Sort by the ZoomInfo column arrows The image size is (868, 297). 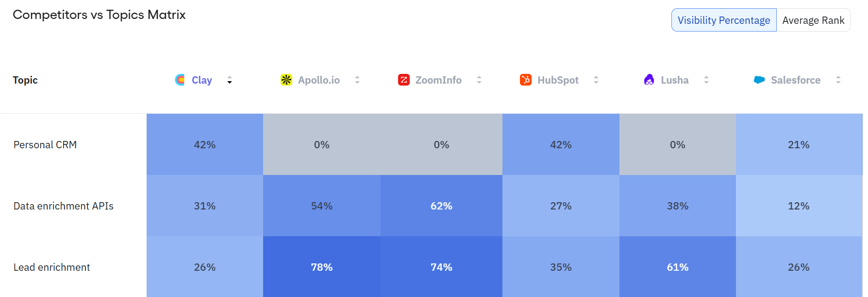479,80
